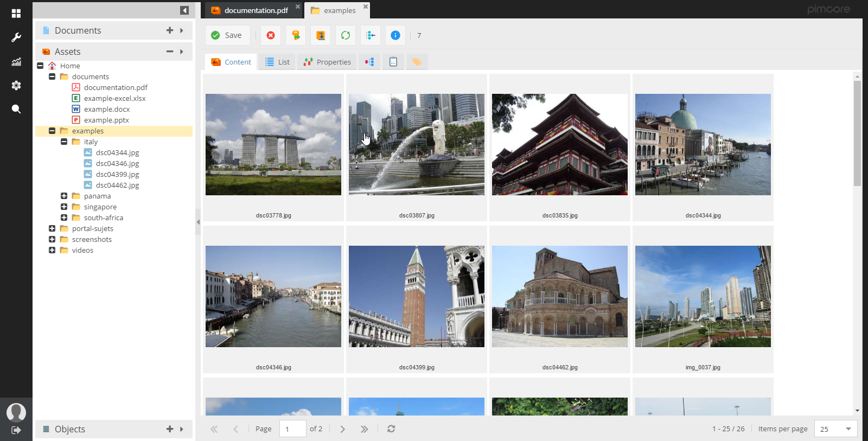Switch to the Properties tab

(x=327, y=62)
